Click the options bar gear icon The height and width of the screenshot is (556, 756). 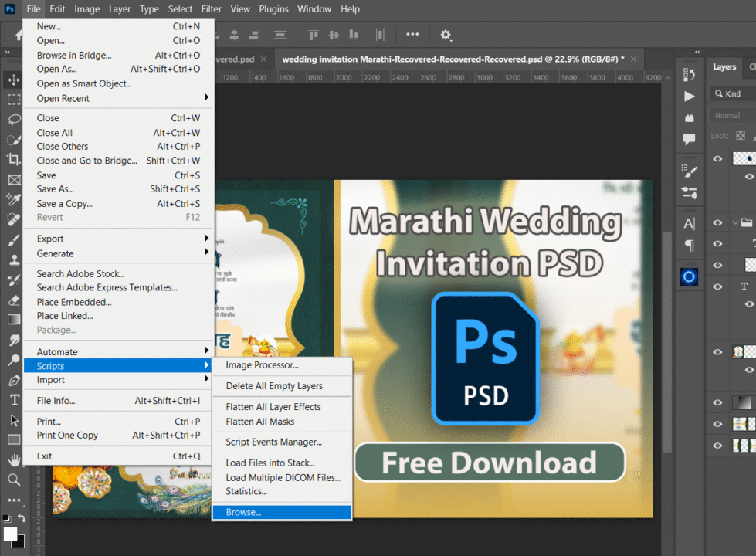[446, 35]
